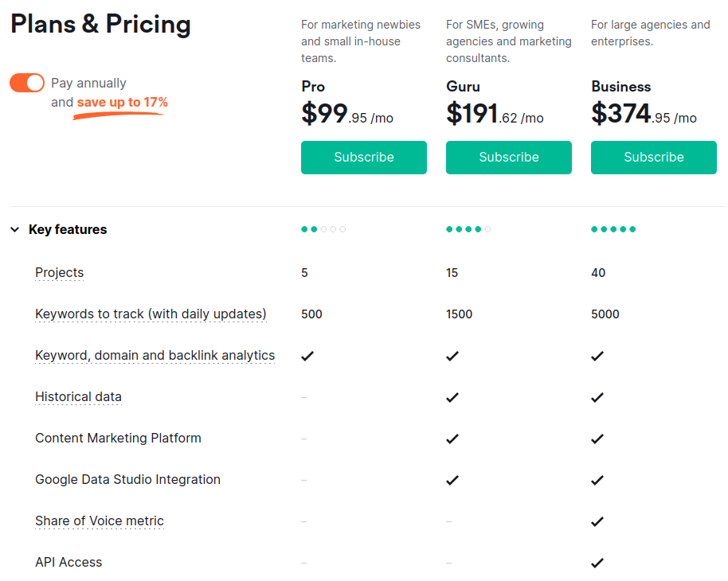Collapse the Key features section chevron
Viewport: 728px width, 581px height.
(15, 229)
